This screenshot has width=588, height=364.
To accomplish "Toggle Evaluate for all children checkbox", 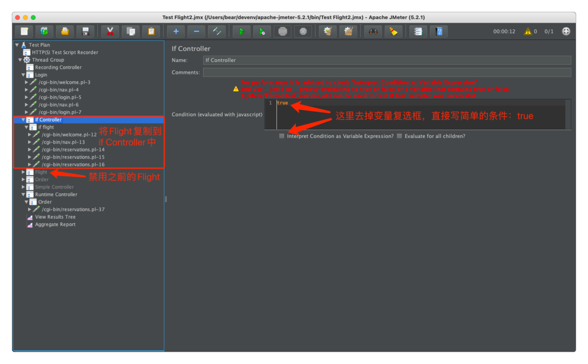I will pyautogui.click(x=399, y=136).
